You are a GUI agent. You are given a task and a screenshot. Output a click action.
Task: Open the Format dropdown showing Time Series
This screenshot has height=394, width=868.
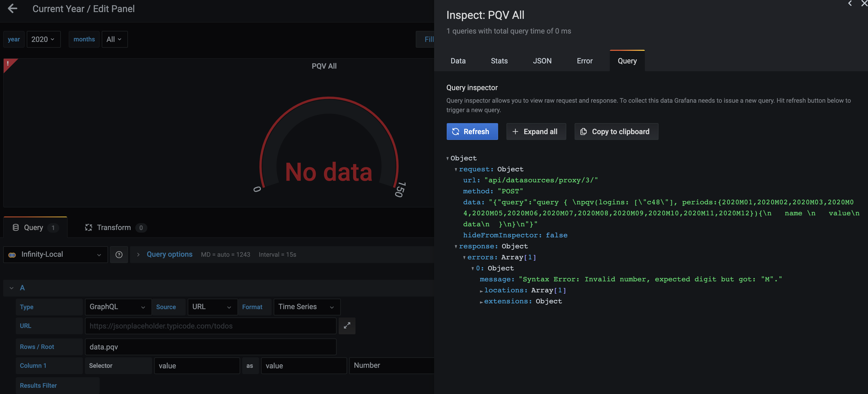(307, 307)
